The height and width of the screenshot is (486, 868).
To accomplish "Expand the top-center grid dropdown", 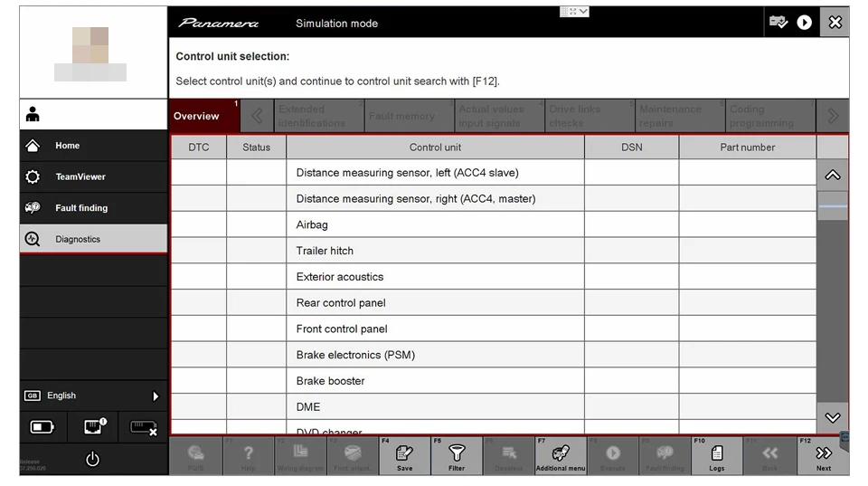I will coord(574,11).
